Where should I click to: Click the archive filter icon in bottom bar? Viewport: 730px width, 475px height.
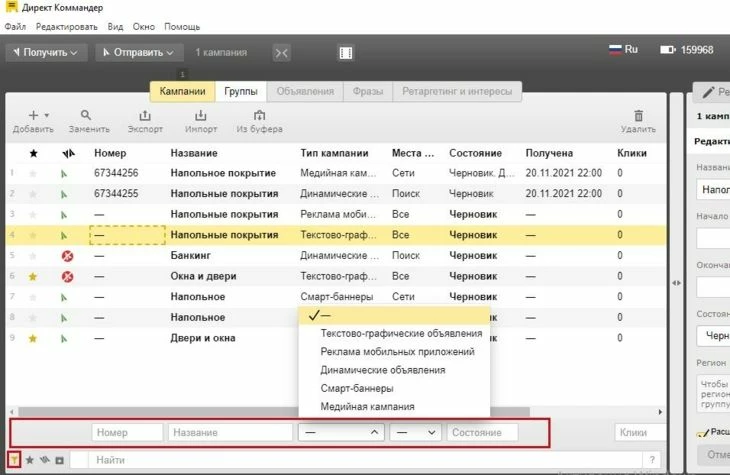click(60, 461)
